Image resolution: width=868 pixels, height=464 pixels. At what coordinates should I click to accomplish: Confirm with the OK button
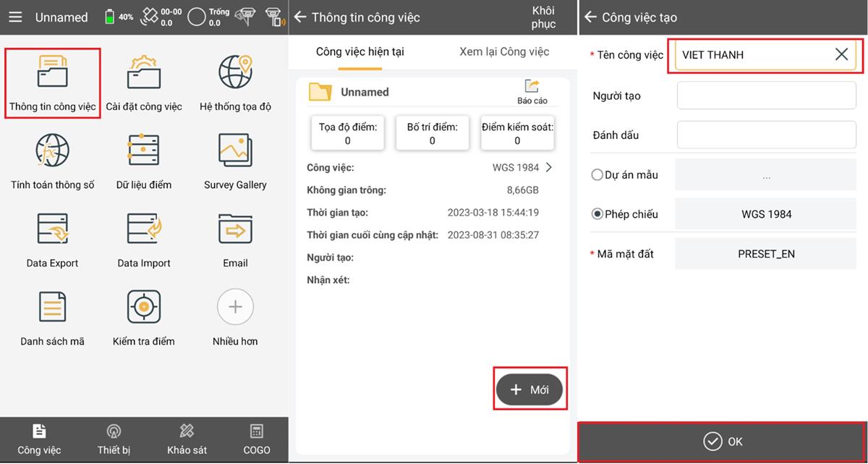(723, 442)
